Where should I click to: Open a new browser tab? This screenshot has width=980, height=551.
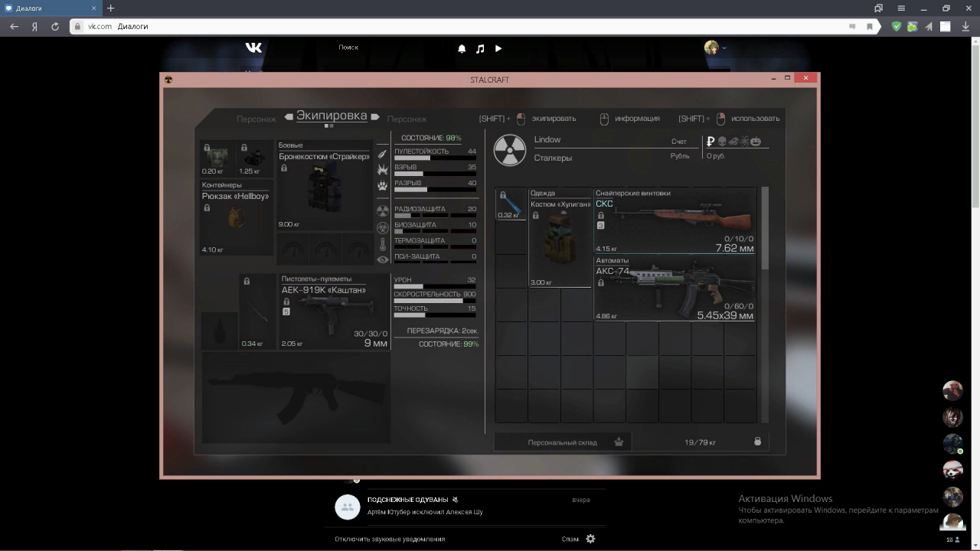110,8
